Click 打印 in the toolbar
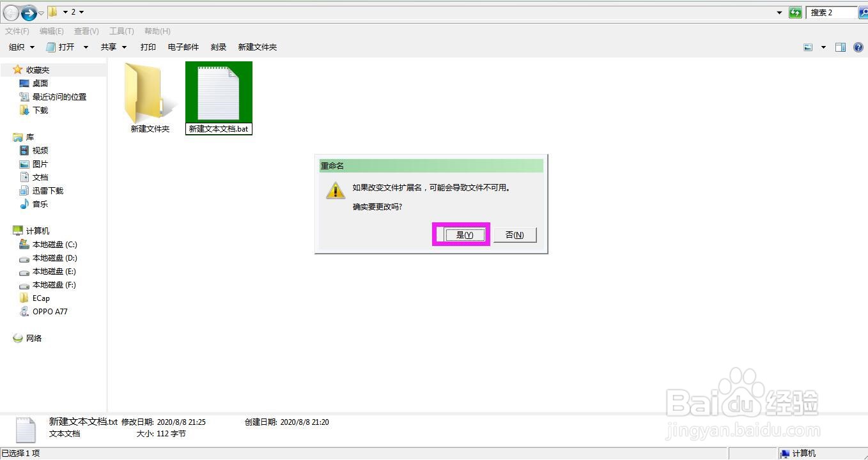The width and height of the screenshot is (868, 460). 148,47
